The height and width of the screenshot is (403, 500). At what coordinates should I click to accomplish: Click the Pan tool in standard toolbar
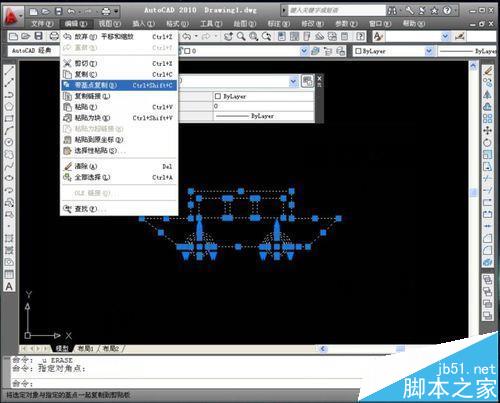pyautogui.click(x=228, y=36)
